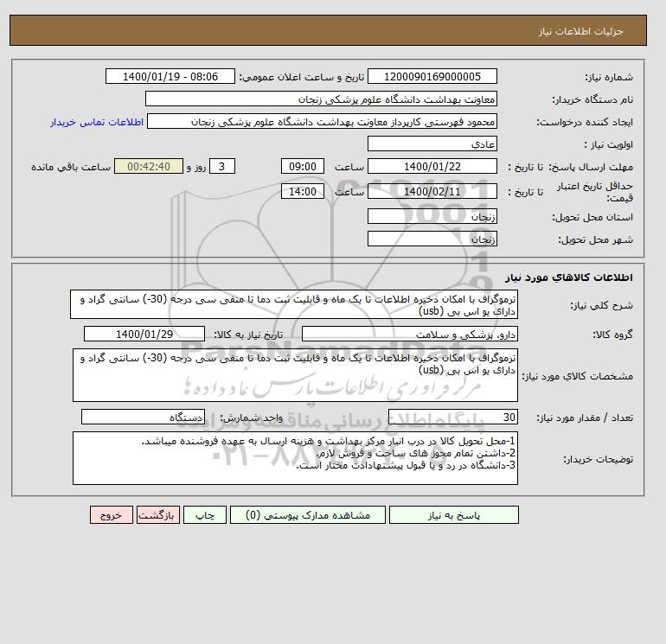
Task: Click the گروه کالا label
Action: tap(613, 335)
